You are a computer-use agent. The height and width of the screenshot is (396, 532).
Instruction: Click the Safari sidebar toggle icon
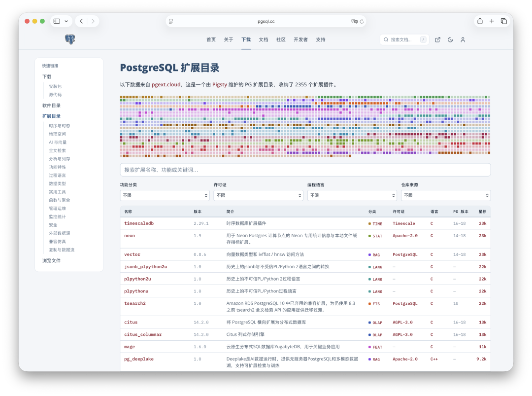coord(57,21)
